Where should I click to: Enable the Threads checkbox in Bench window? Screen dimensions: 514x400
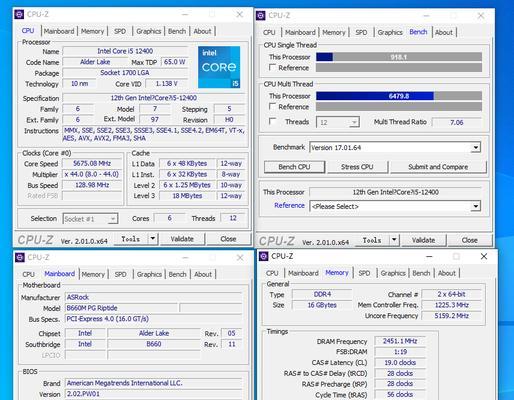(x=272, y=121)
